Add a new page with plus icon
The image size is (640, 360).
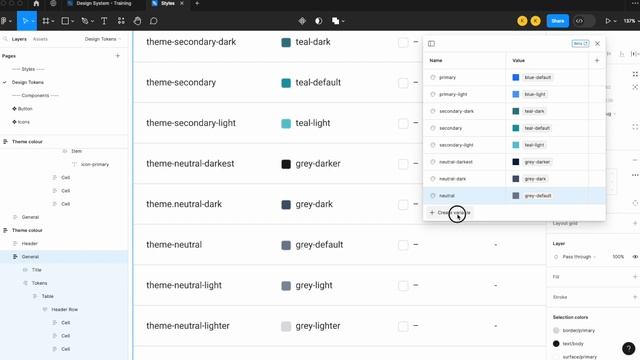(x=118, y=56)
